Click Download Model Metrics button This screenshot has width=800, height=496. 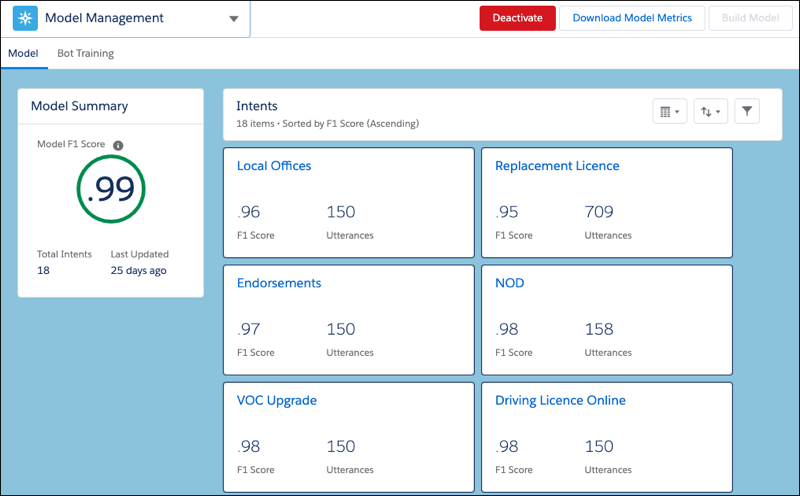(632, 18)
